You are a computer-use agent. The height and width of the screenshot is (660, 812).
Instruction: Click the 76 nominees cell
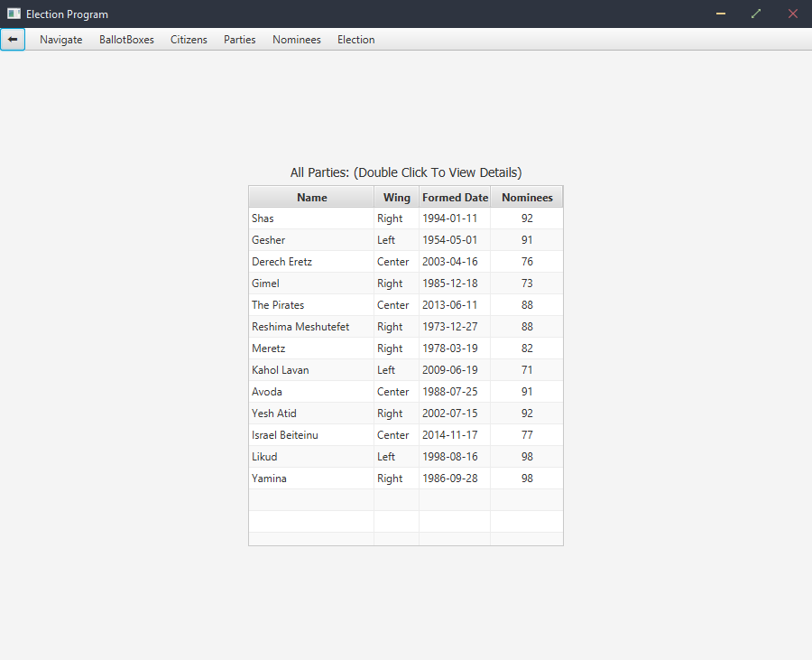pos(527,262)
